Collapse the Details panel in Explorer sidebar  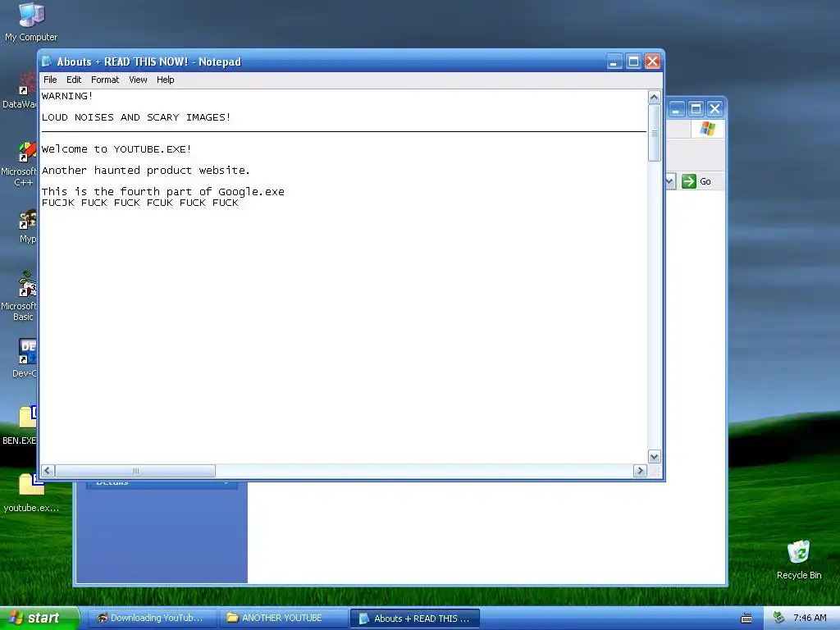pyautogui.click(x=226, y=484)
